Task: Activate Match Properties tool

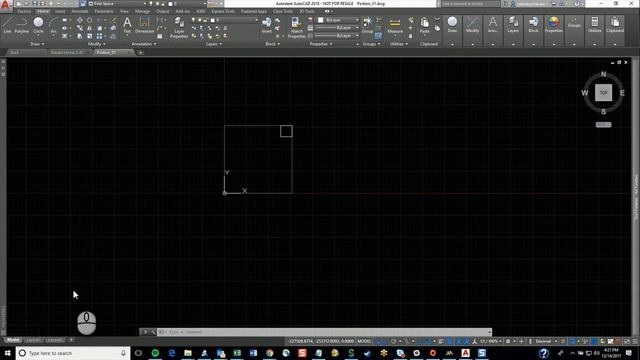Action: click(296, 27)
